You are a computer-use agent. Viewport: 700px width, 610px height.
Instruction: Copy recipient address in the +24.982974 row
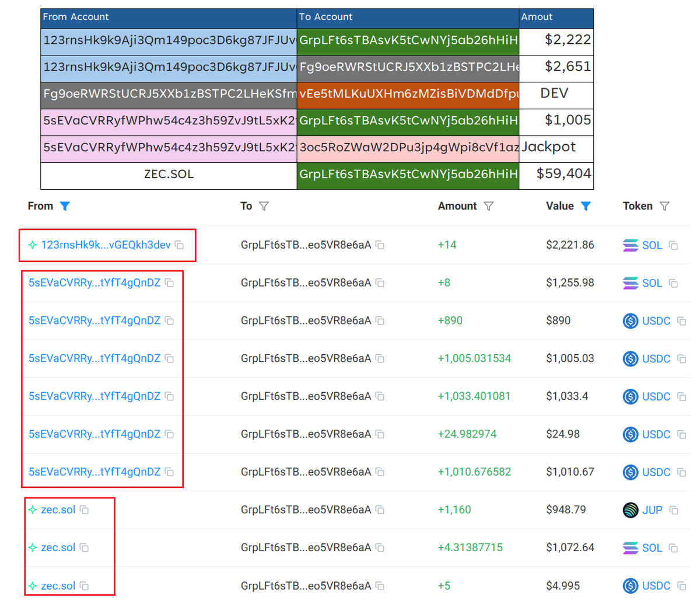380,434
